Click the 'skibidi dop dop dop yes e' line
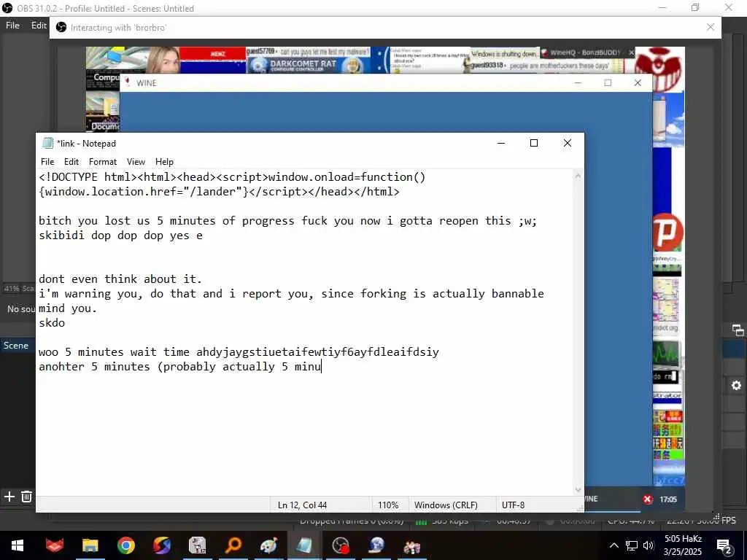747x560 pixels. tap(120, 236)
